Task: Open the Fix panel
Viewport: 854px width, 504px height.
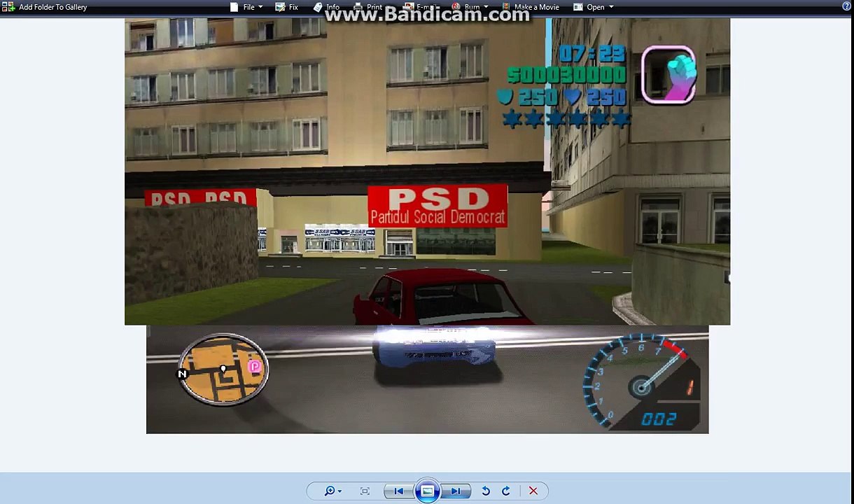Action: [x=287, y=7]
